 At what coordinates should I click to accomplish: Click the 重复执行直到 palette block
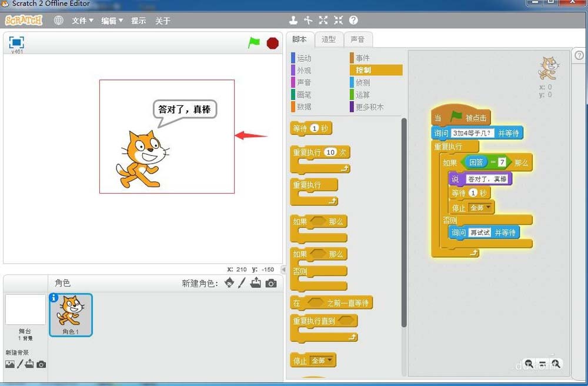[x=323, y=328]
